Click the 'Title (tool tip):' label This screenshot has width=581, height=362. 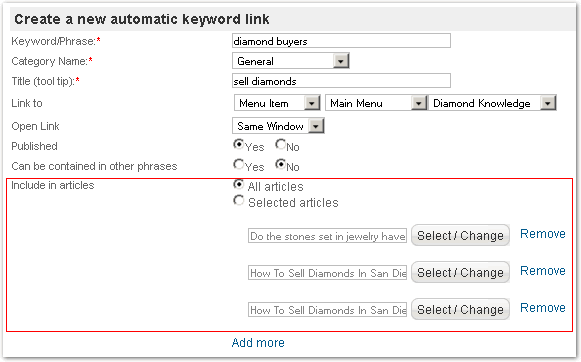click(x=43, y=81)
